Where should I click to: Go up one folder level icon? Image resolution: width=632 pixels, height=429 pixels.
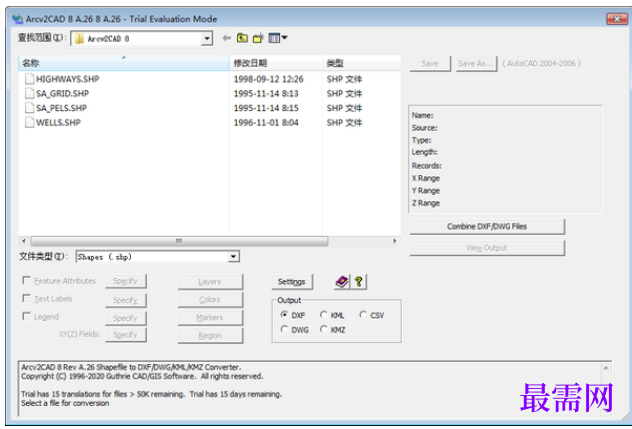point(242,38)
